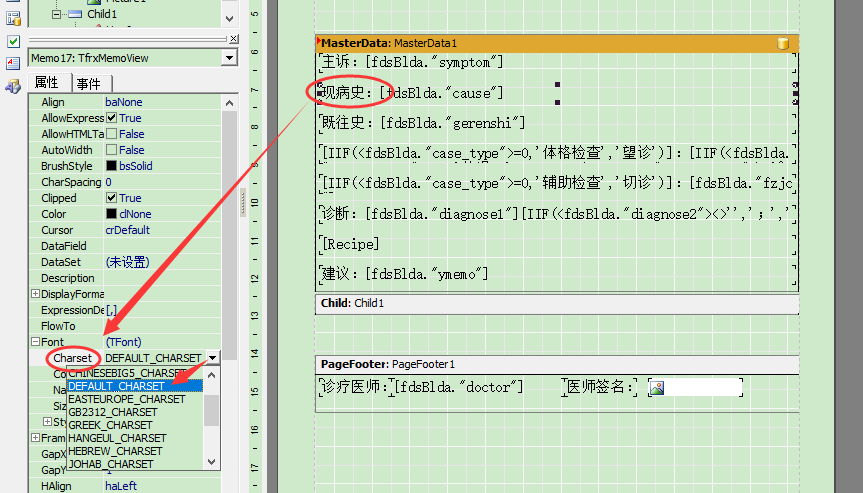863x493 pixels.
Task: Toggle the AllowExpressions checkbox
Action: pyautogui.click(x=111, y=118)
